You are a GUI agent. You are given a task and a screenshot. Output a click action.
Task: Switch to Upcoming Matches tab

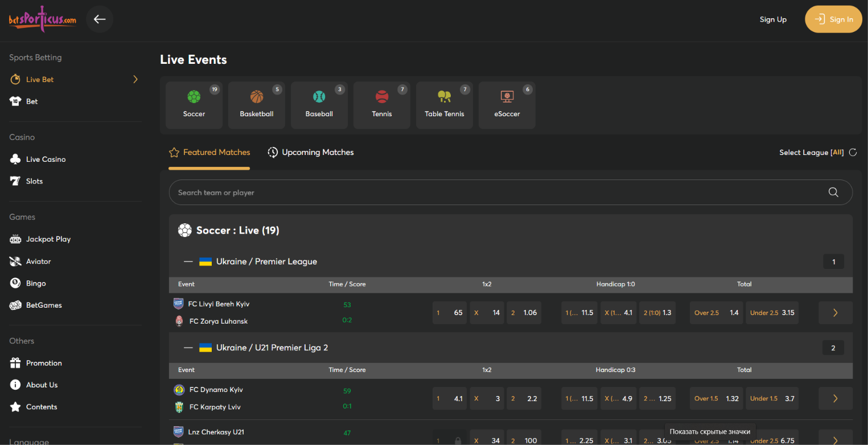[311, 153]
